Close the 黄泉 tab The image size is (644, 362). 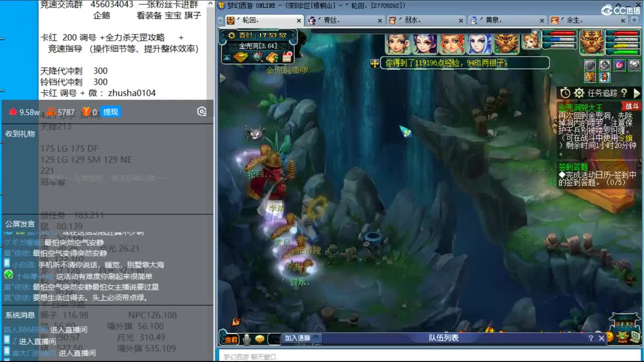541,21
